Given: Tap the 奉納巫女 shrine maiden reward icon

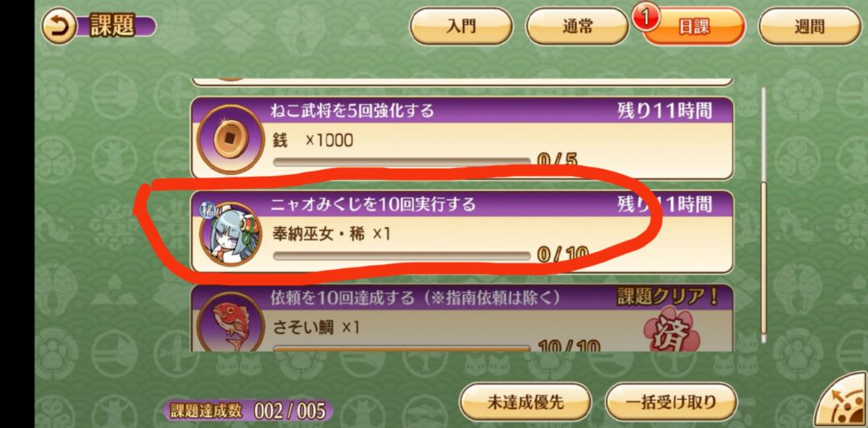Looking at the screenshot, I should point(229,234).
